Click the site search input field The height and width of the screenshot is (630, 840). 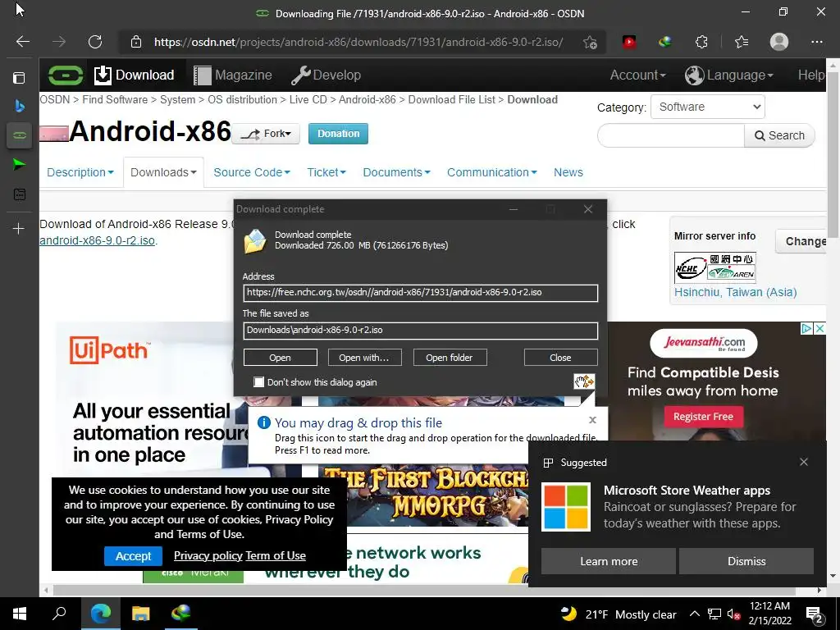[x=671, y=135]
